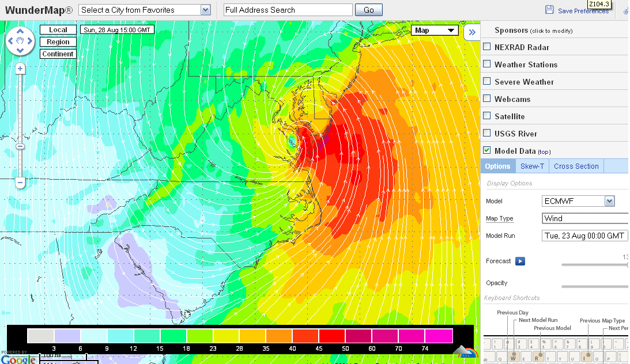Click the WunderMap logo
This screenshot has height=364, width=630.
[39, 10]
